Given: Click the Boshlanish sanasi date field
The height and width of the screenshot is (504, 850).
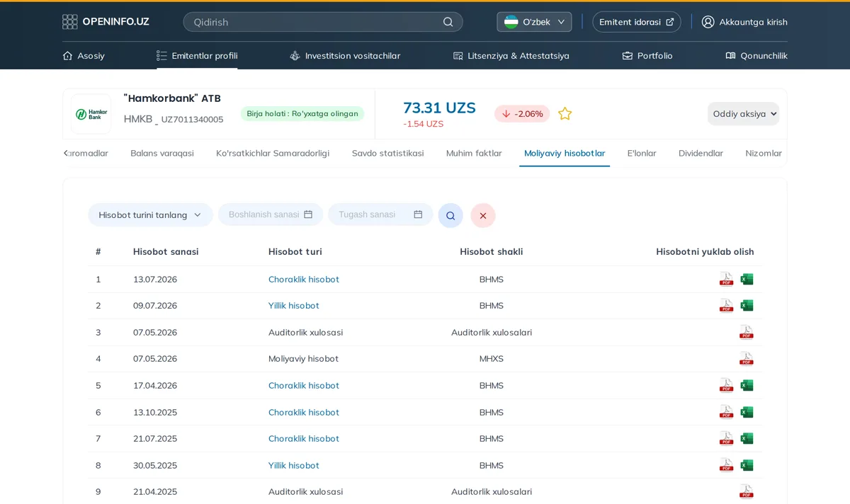Looking at the screenshot, I should 271,214.
